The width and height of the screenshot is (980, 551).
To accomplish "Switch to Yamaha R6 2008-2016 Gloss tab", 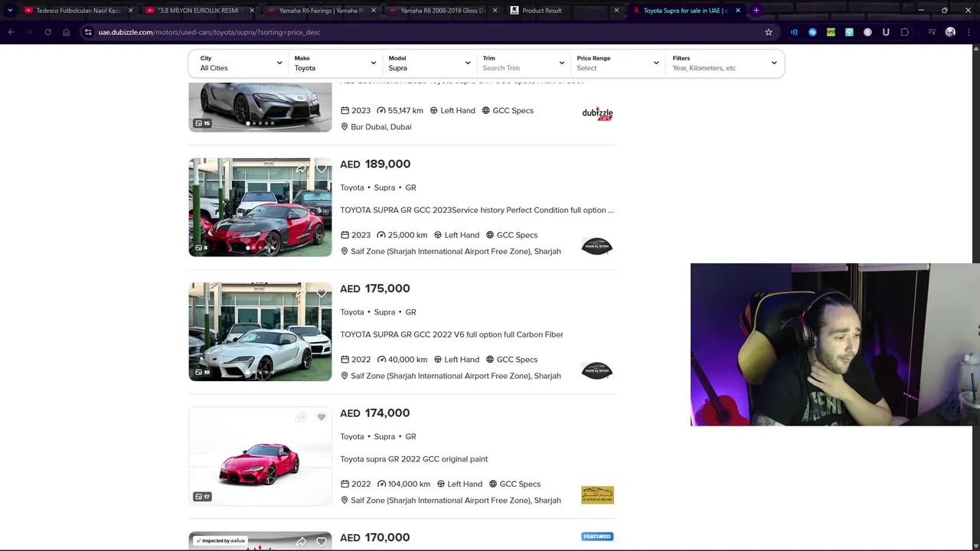I will [442, 11].
